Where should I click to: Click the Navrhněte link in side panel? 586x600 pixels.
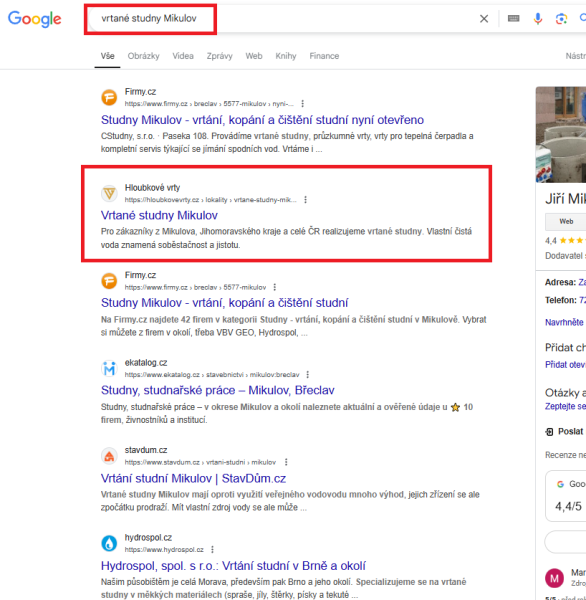tap(564, 322)
